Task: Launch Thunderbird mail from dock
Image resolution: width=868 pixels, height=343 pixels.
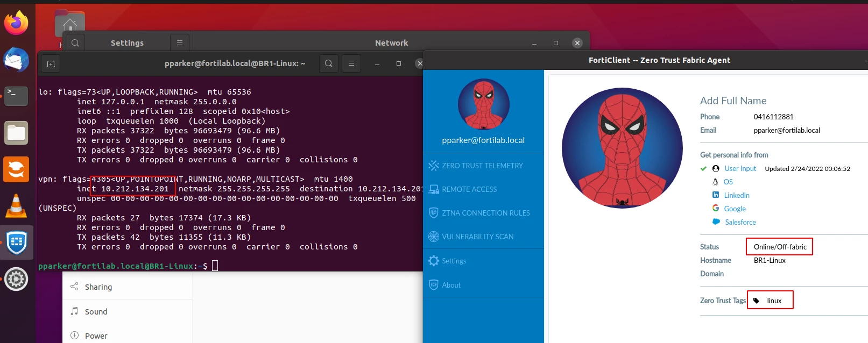Action: pos(16,60)
